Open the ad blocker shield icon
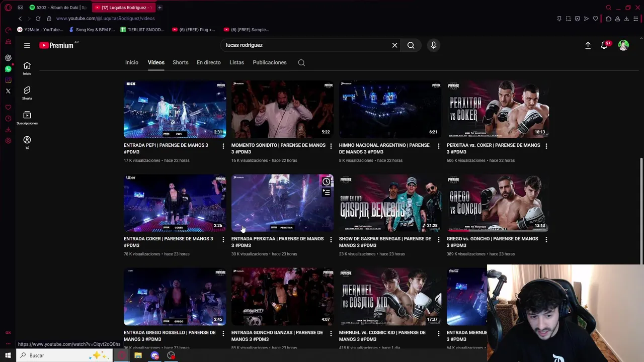This screenshot has width=644, height=362. [577, 19]
